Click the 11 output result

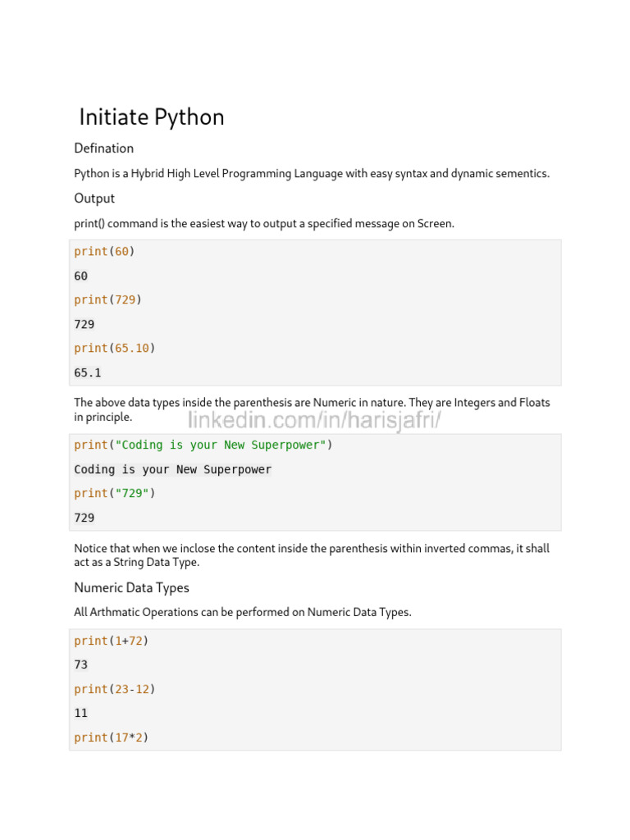(x=81, y=714)
